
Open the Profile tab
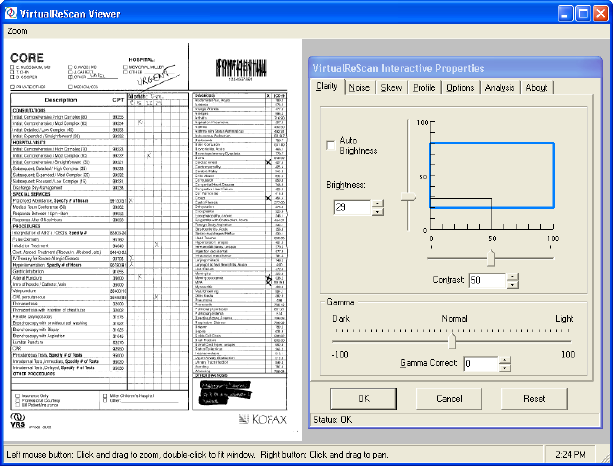(424, 88)
